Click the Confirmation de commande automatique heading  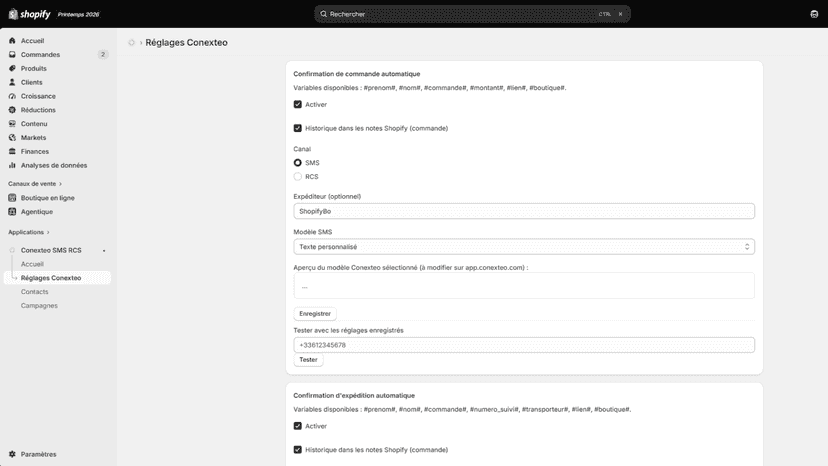pos(356,74)
